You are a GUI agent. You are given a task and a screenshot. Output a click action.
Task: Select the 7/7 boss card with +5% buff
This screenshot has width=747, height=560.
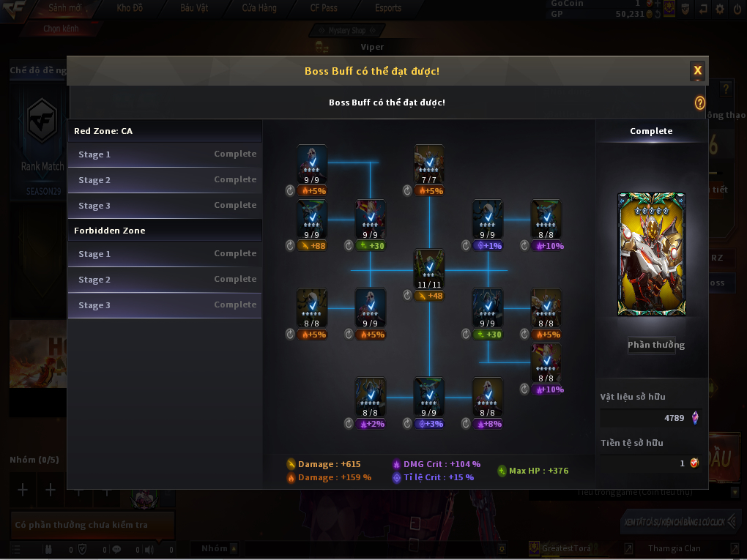[428, 164]
